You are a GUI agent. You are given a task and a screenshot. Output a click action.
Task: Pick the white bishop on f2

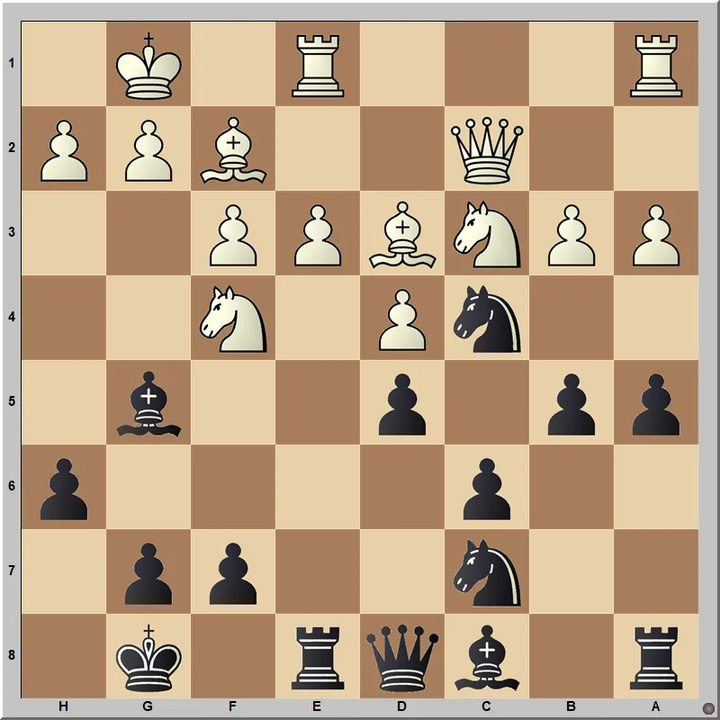[234, 148]
